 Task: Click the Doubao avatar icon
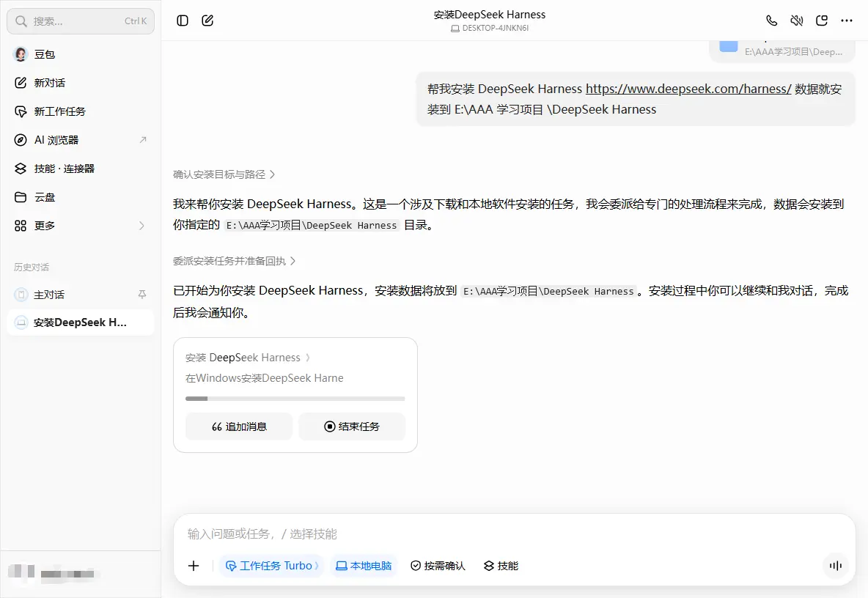pyautogui.click(x=21, y=54)
